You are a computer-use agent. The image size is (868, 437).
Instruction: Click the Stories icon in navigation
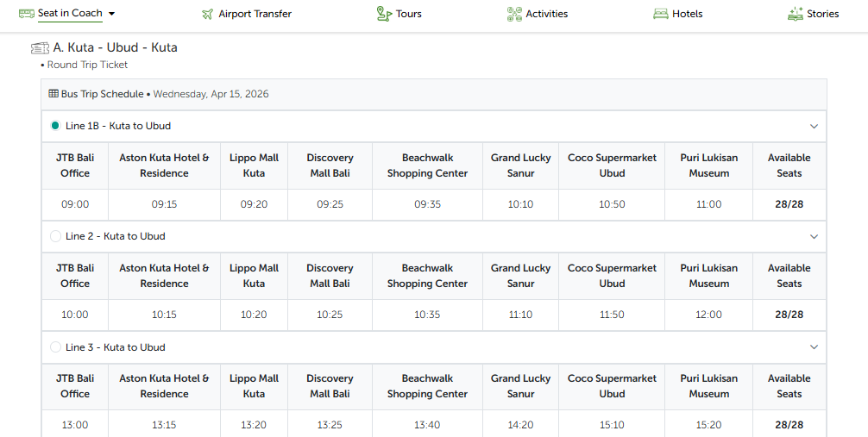796,14
